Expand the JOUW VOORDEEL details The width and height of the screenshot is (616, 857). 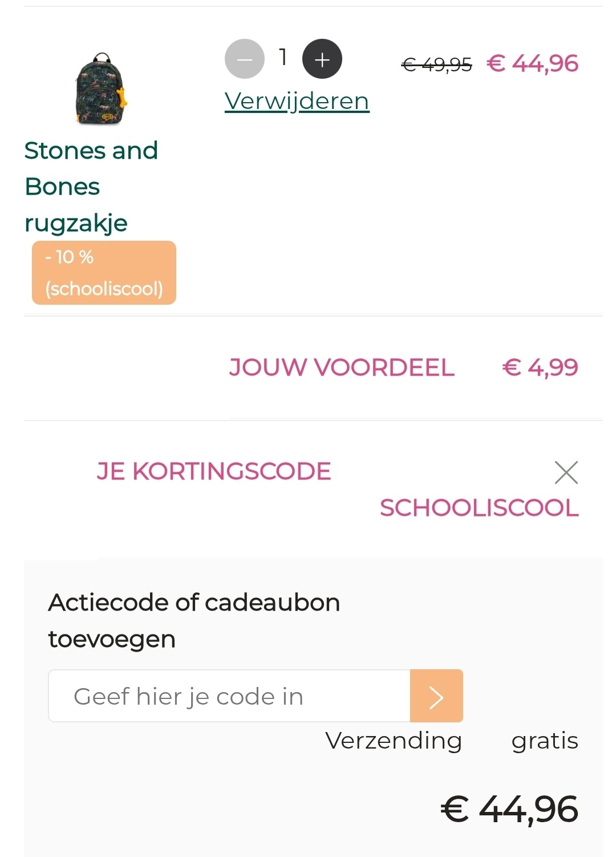pos(342,368)
